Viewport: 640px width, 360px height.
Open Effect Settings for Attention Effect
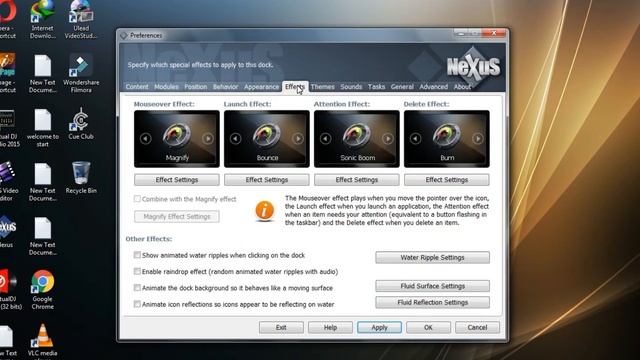[x=357, y=180]
